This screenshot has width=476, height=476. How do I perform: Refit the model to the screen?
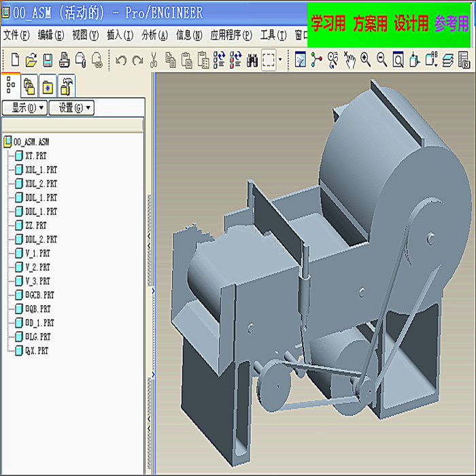click(398, 60)
